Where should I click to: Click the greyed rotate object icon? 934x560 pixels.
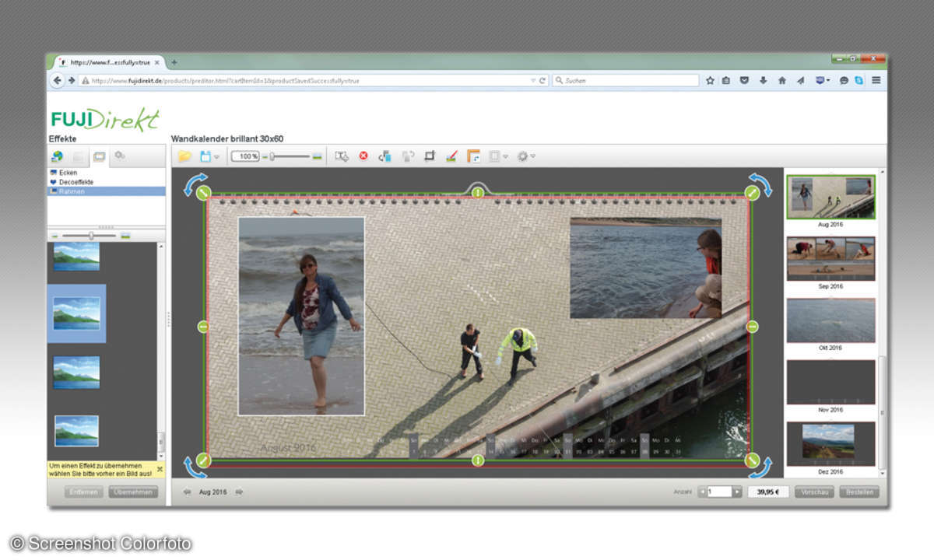408,156
